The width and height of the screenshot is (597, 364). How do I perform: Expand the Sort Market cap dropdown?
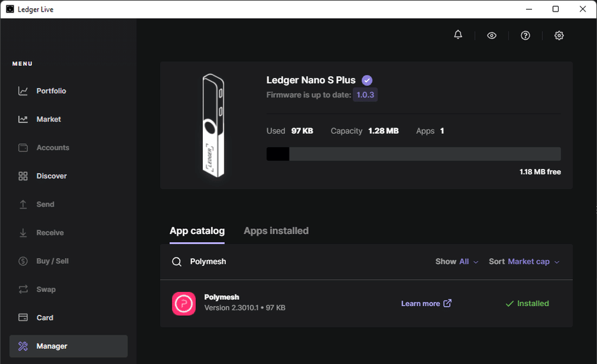coord(524,261)
